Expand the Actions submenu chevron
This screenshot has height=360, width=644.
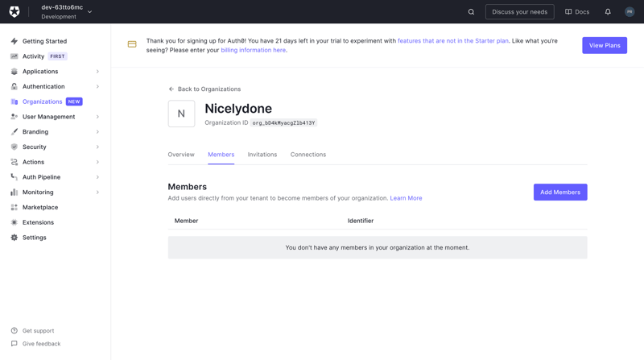click(97, 162)
